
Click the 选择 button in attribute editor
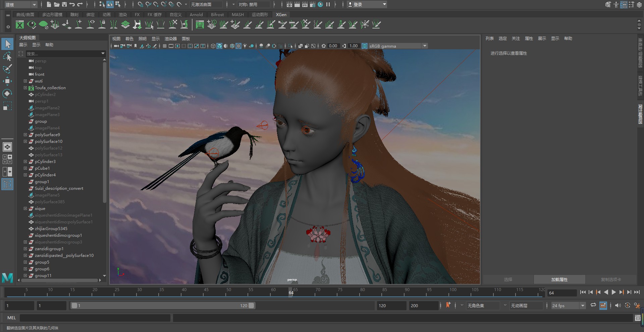click(x=508, y=279)
